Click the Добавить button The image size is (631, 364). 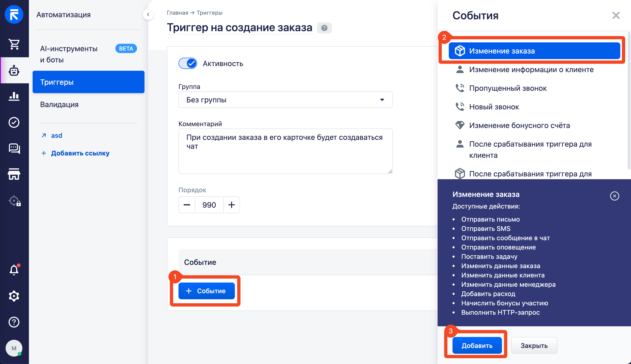click(477, 346)
